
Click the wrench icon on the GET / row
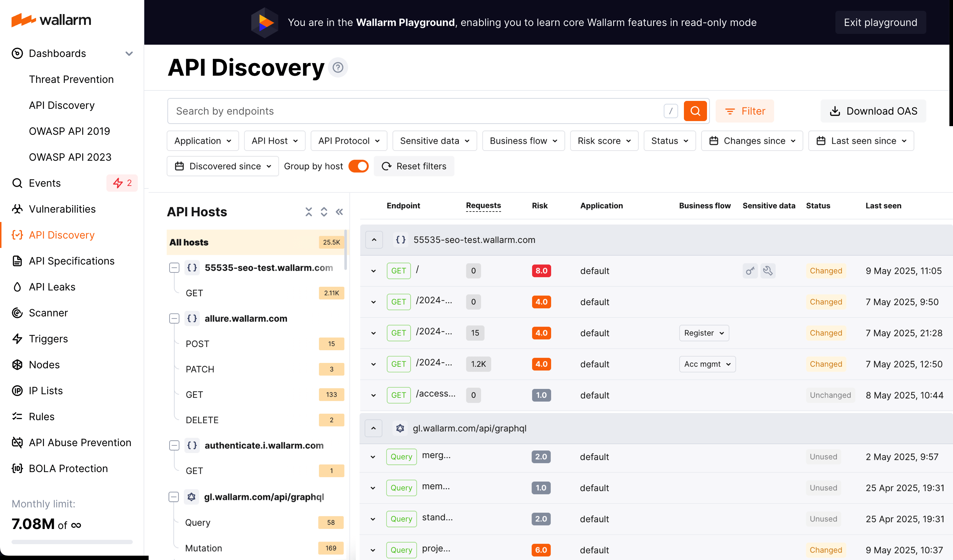pyautogui.click(x=769, y=271)
